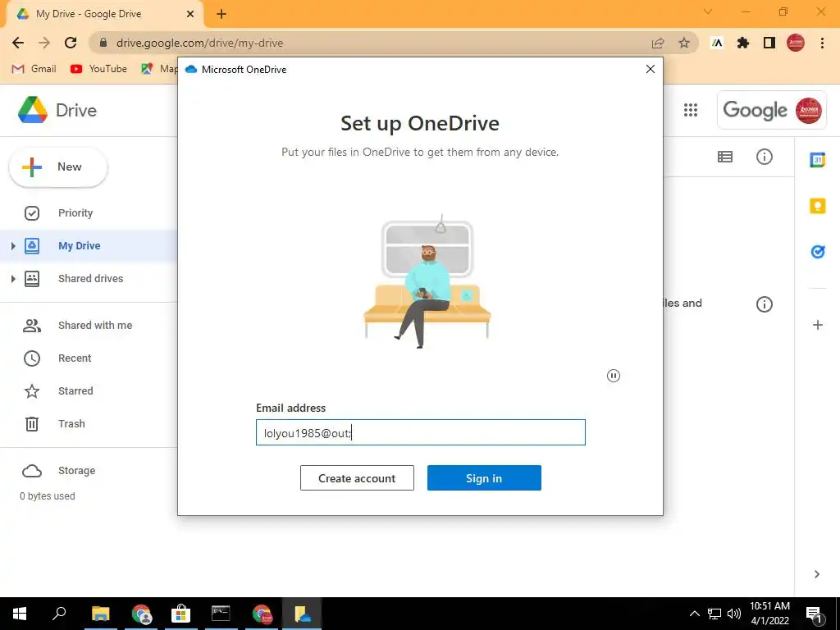Open Command Prompt from the taskbar
The width and height of the screenshot is (840, 630).
(221, 614)
